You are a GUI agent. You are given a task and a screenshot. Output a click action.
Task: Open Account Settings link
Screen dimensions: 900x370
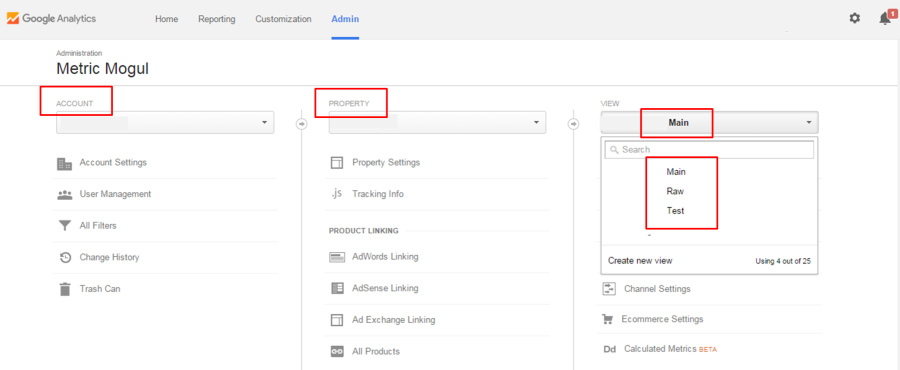[x=113, y=162]
